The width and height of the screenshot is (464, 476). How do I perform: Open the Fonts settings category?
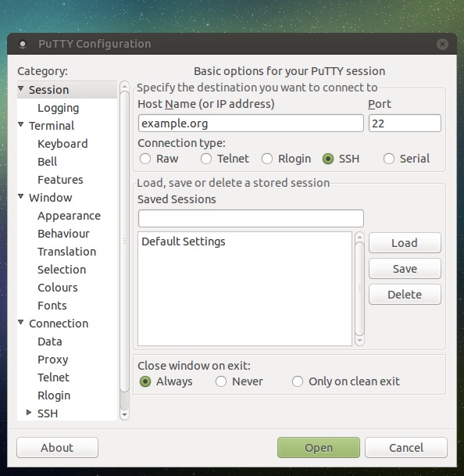click(52, 306)
